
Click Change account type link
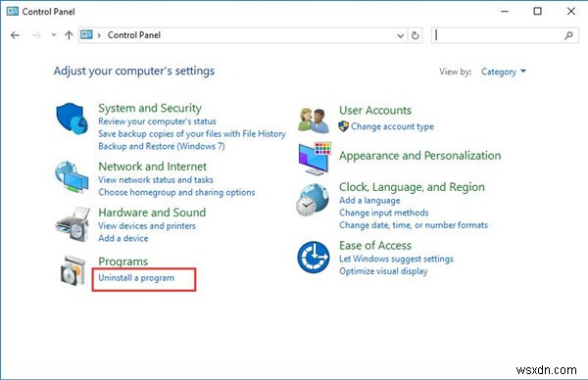click(x=392, y=126)
